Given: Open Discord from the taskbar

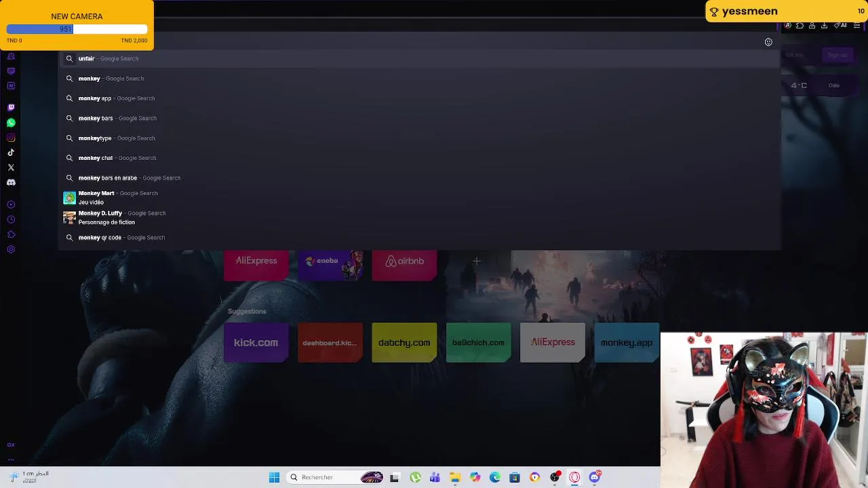Looking at the screenshot, I should 595,478.
